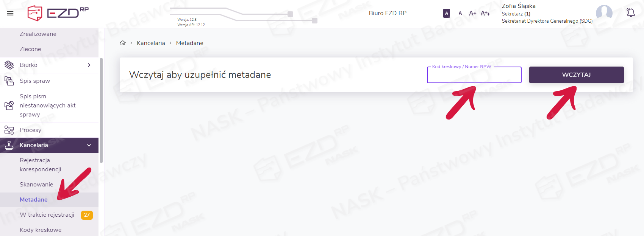
Task: Open the Skanowanie menu item
Action: [36, 185]
